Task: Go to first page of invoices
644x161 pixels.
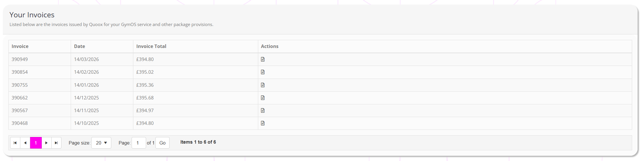Action: (15, 143)
